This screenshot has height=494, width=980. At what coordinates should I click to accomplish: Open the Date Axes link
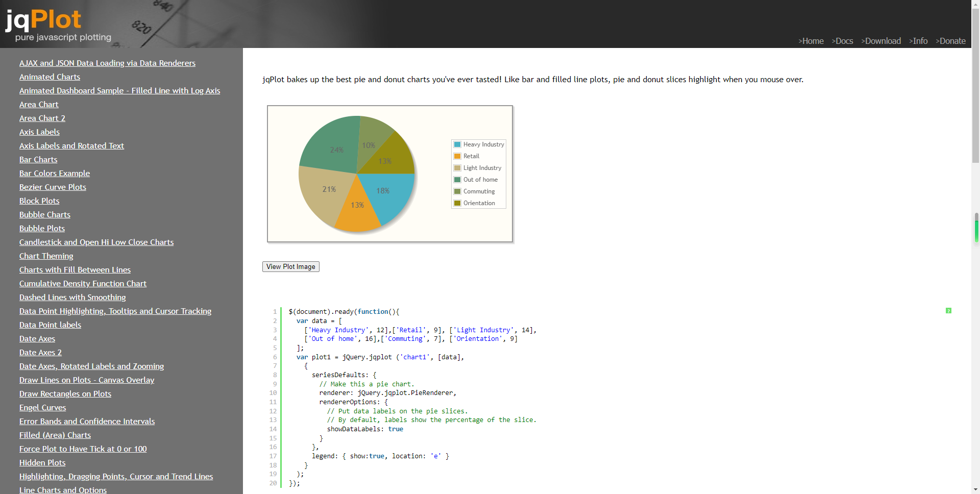point(37,338)
